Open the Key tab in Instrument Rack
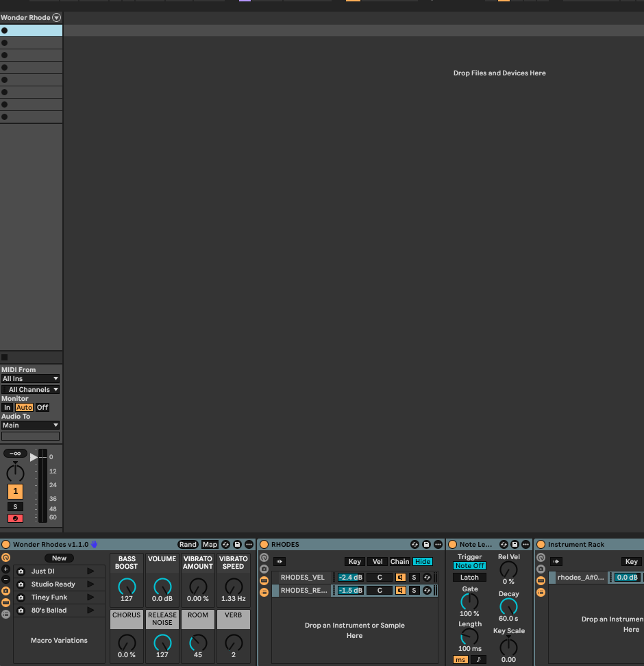 [x=631, y=562]
